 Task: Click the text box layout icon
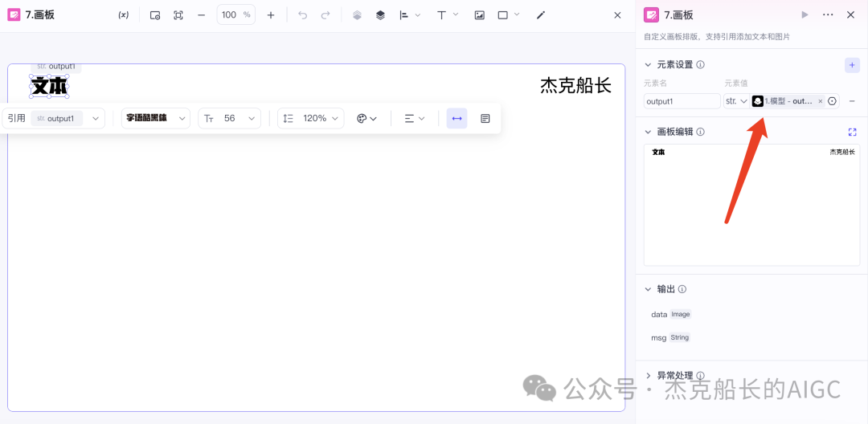coord(485,118)
